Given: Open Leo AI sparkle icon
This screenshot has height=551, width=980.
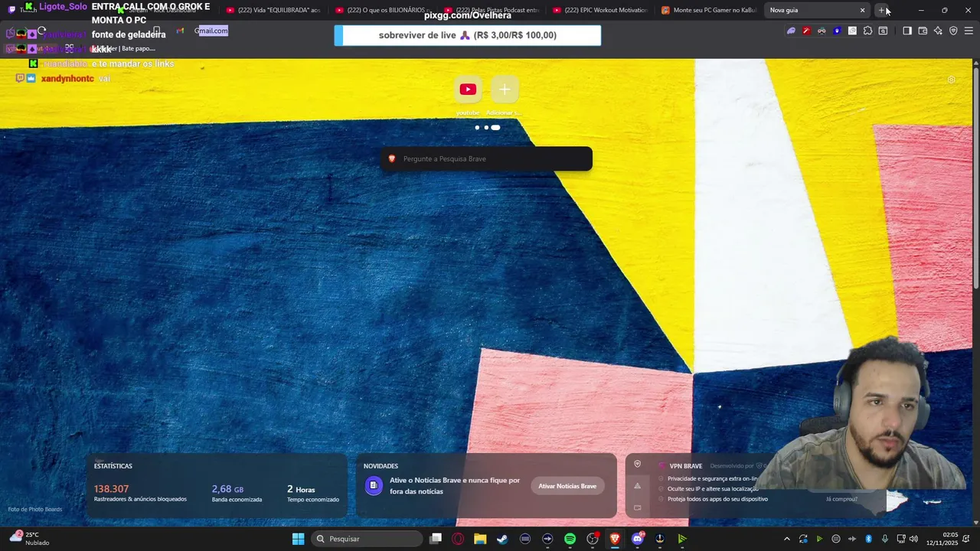Looking at the screenshot, I should pos(938,31).
